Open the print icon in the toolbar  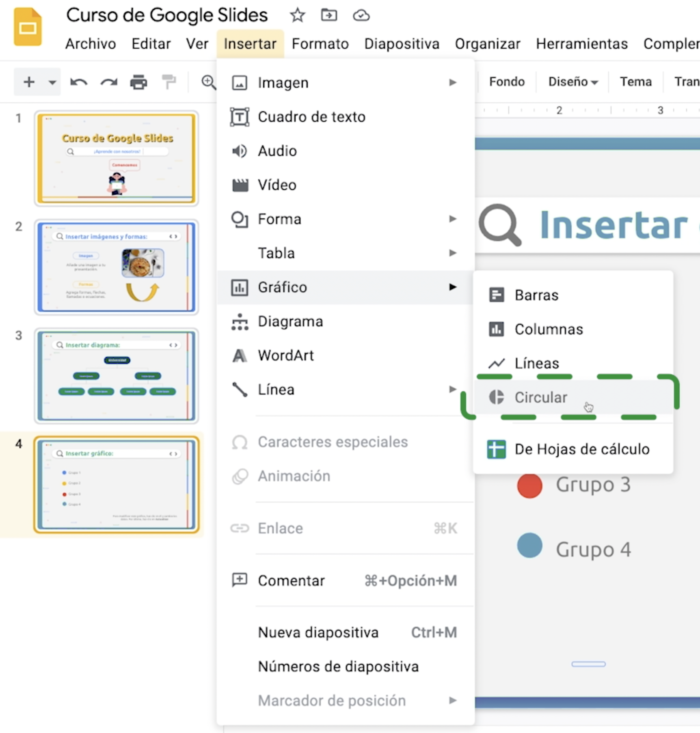138,82
